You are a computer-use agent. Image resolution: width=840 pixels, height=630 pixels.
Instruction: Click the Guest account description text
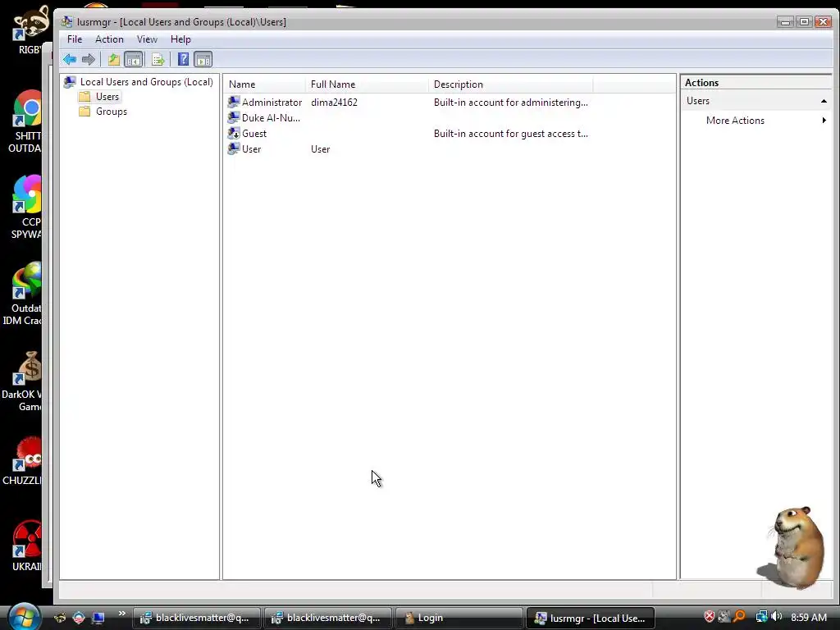click(x=510, y=134)
